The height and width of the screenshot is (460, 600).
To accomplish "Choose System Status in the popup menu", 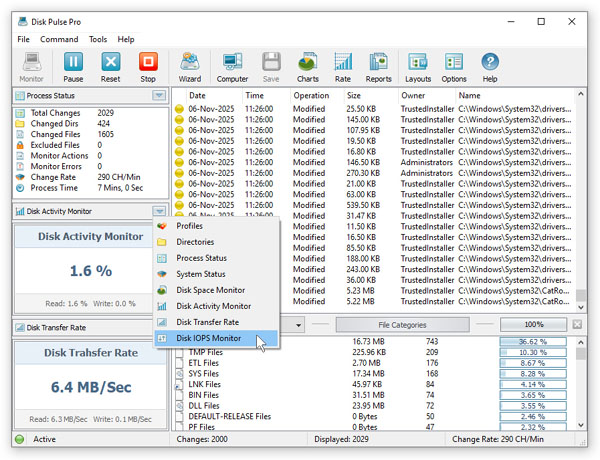I will point(217,274).
